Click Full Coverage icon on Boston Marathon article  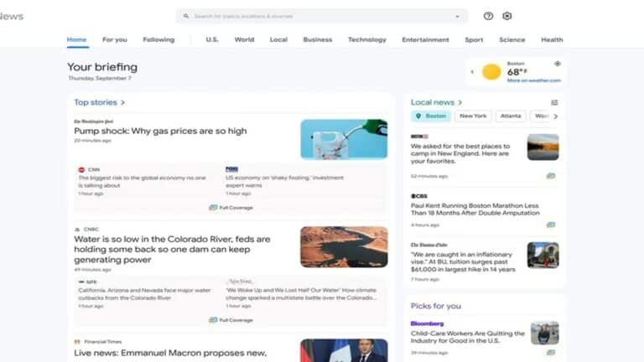coord(551,225)
